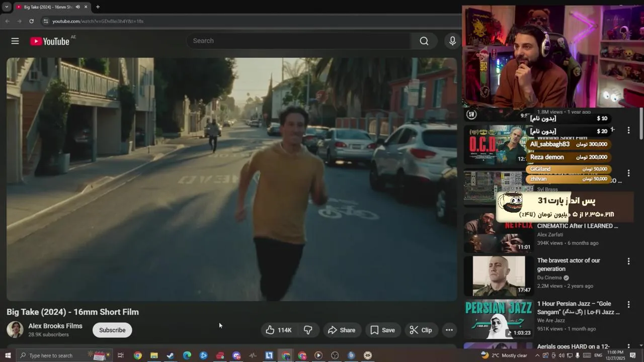The height and width of the screenshot is (362, 644).
Task: Reload the page in browser
Action: pyautogui.click(x=31, y=21)
